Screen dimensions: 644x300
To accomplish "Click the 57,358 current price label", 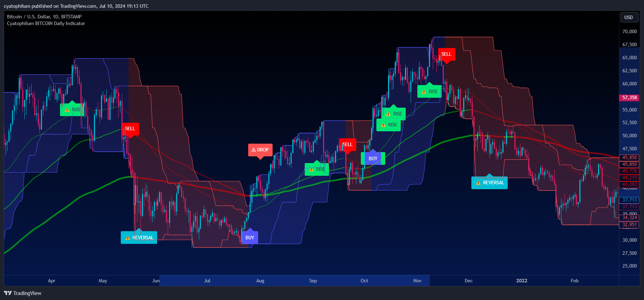I will coord(629,98).
